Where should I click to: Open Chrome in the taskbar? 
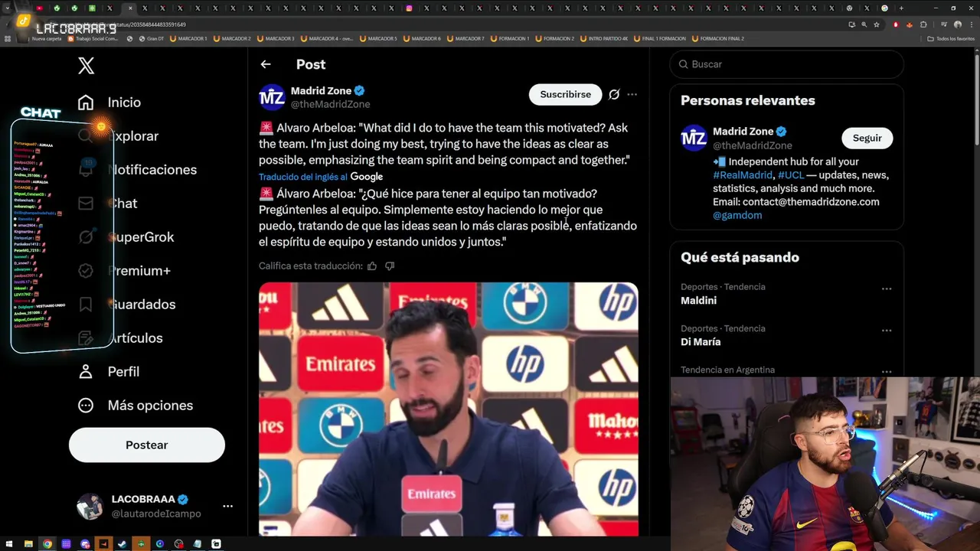(x=47, y=544)
